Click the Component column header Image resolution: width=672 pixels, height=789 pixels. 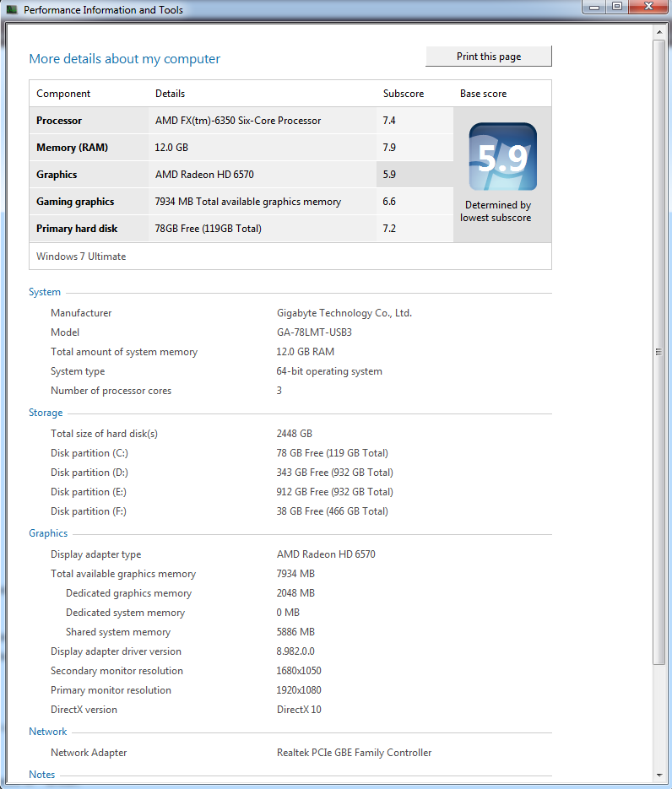click(x=63, y=94)
